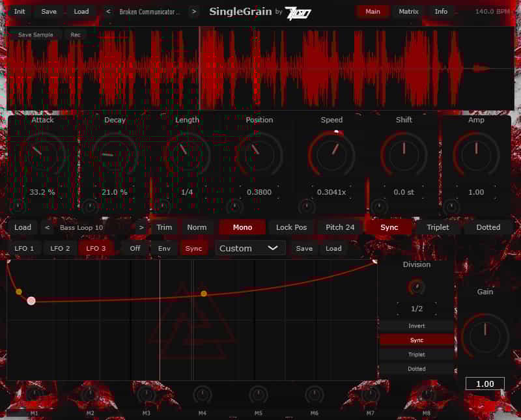Click the Decay knob
The width and height of the screenshot is (521, 420).
point(114,154)
